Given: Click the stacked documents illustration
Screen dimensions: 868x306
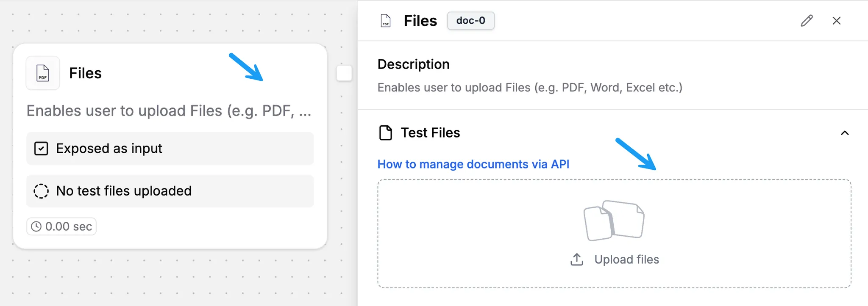Looking at the screenshot, I should click(x=614, y=221).
